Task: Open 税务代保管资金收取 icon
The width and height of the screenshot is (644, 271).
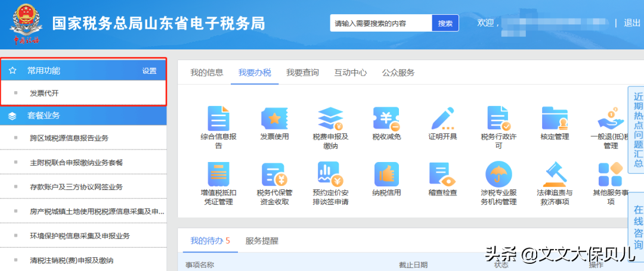Action: coord(274,175)
